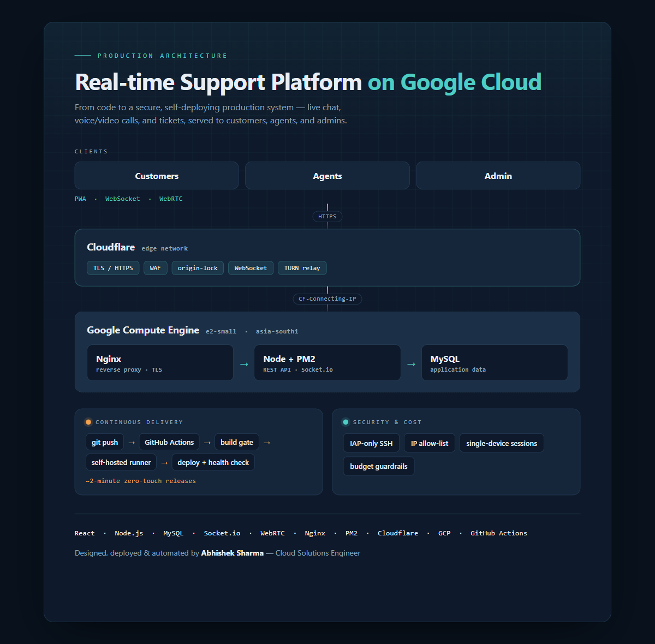This screenshot has width=655, height=644.
Task: Select the WebSocket chip under Cloudflare
Action: tap(251, 268)
